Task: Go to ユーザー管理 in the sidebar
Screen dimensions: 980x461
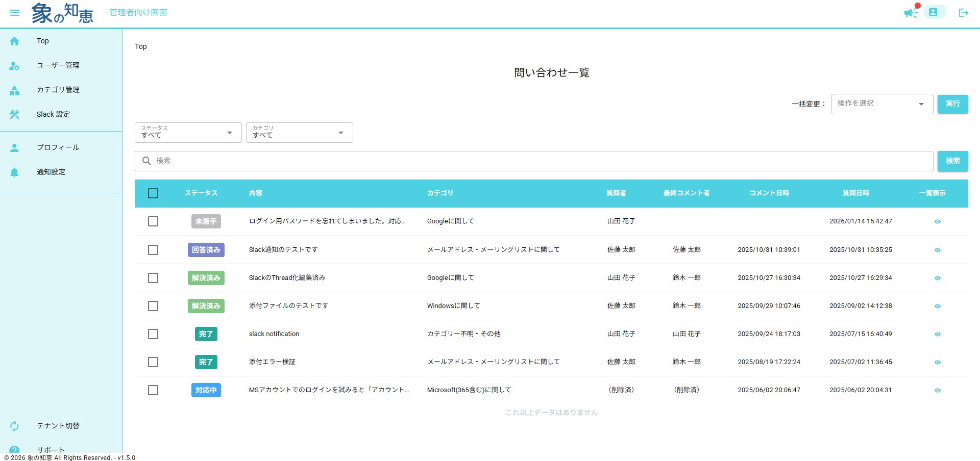Action: 58,65
